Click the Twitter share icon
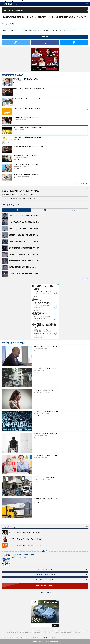Viewport: 90px width, 644px height. pyautogui.click(x=16, y=42)
